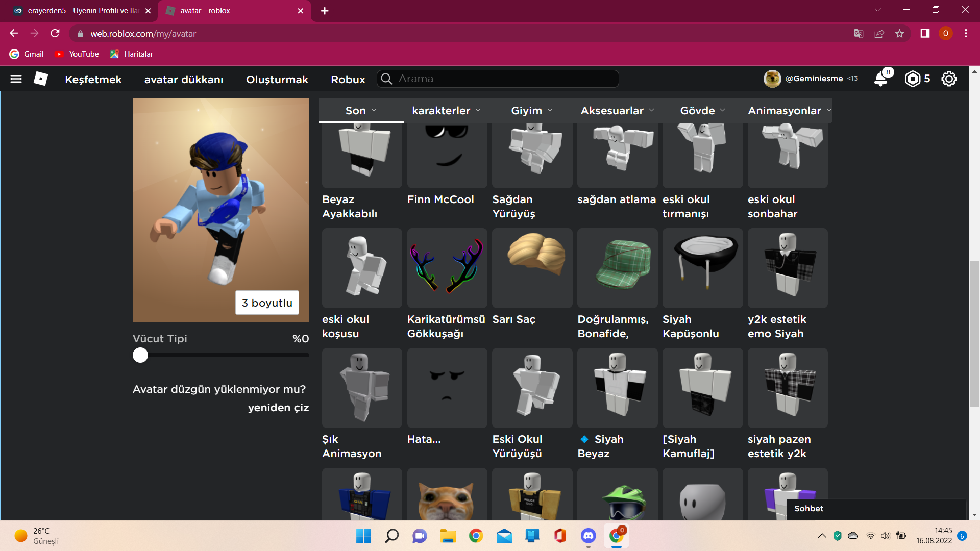This screenshot has height=551, width=980.
Task: Open the Robux balance icon
Action: click(912, 79)
